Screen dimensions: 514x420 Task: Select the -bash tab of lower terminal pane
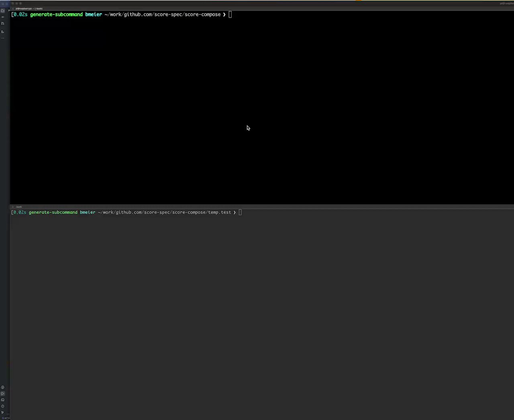[x=19, y=207]
